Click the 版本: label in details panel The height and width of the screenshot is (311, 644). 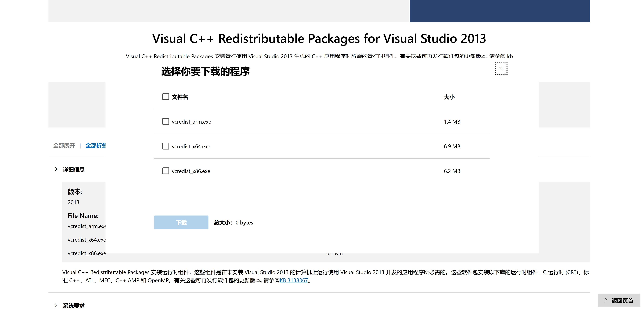75,191
